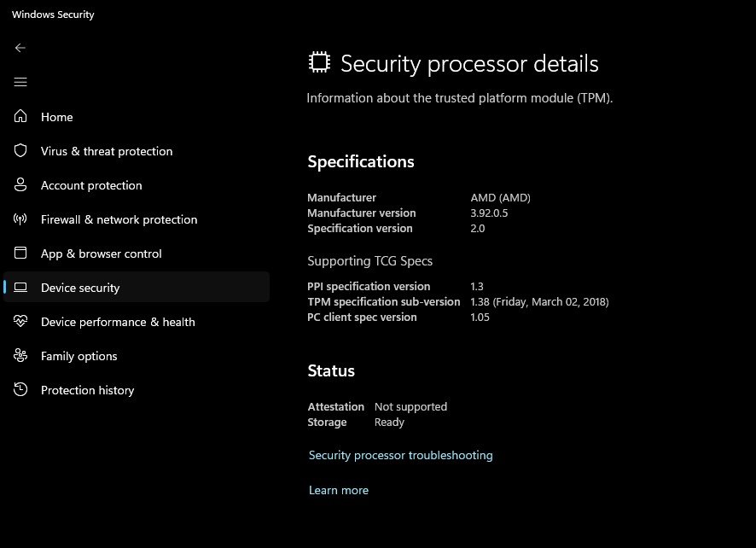Screen dimensions: 756x548
Task: Click specification version value 2.0
Action: click(x=477, y=228)
